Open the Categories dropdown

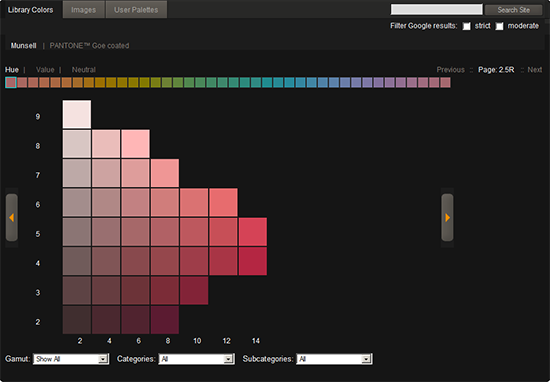click(196, 359)
